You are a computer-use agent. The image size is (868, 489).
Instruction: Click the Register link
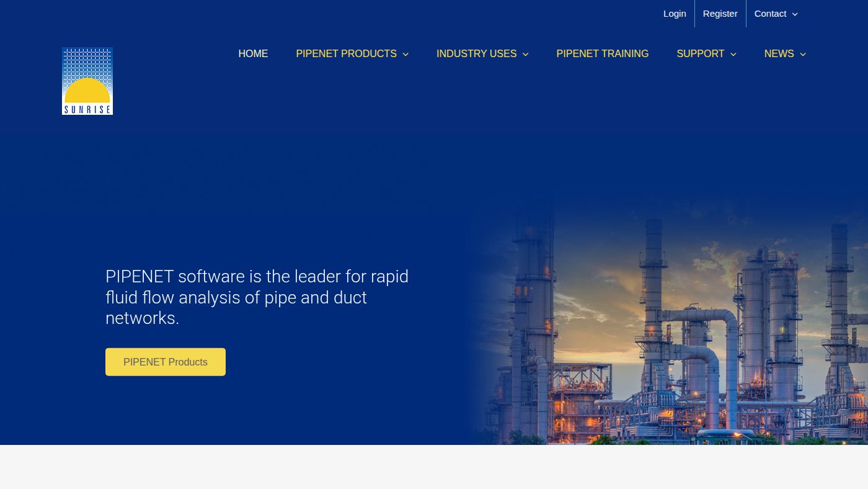(x=720, y=14)
